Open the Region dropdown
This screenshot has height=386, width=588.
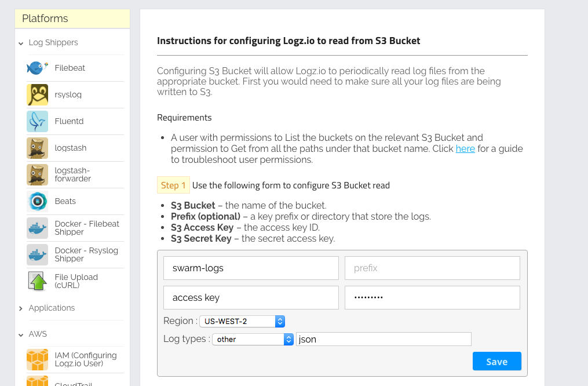242,321
